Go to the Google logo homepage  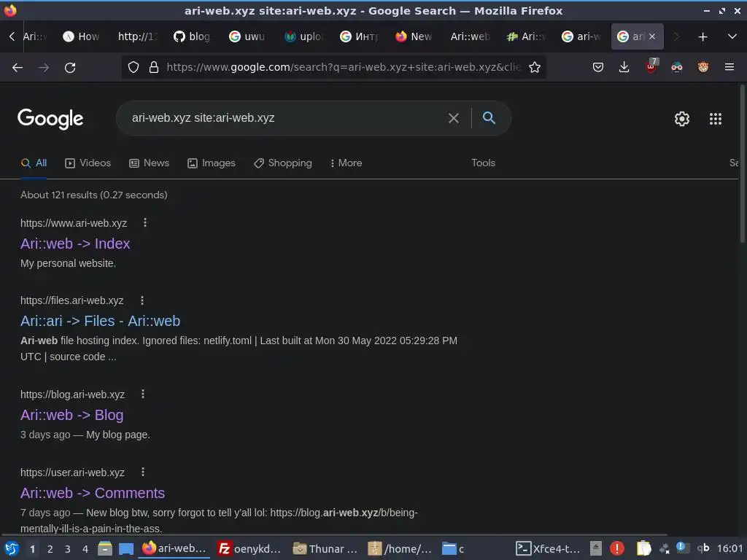pyautogui.click(x=50, y=119)
